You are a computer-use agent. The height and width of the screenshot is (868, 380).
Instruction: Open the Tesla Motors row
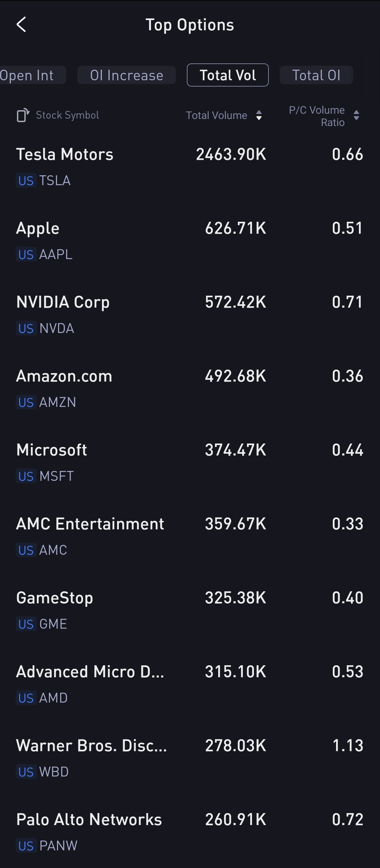point(190,167)
